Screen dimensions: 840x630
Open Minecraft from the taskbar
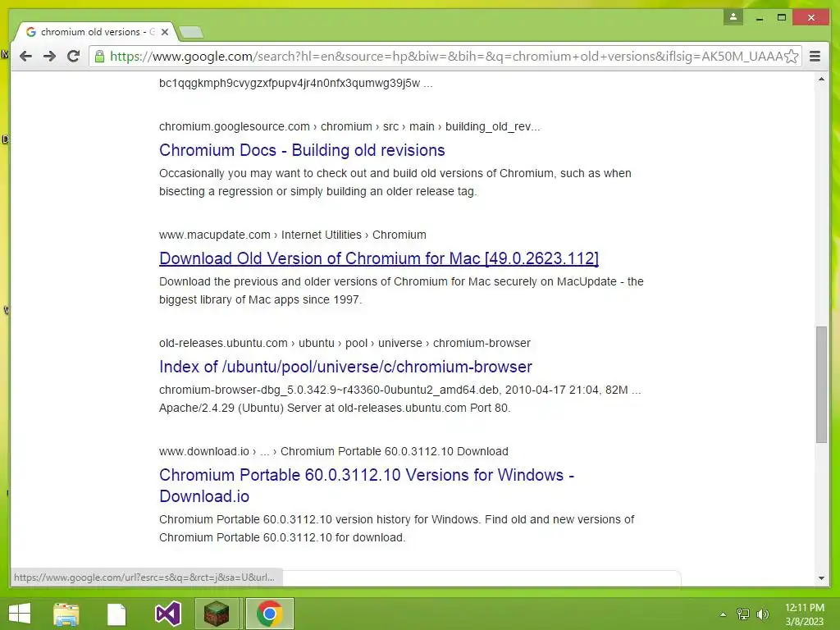point(217,614)
